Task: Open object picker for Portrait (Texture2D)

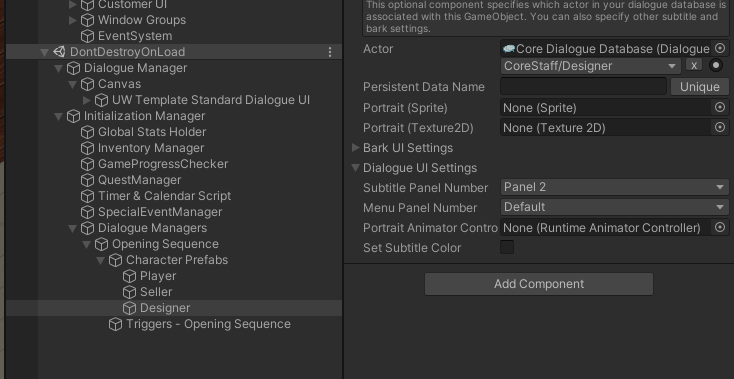Action: pos(720,127)
